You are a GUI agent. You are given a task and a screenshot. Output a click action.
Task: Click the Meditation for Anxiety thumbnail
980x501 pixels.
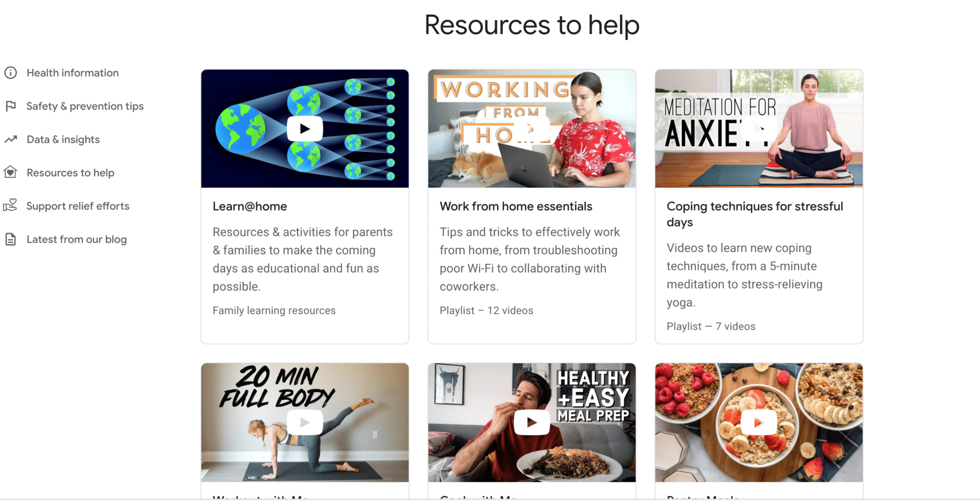click(x=758, y=129)
